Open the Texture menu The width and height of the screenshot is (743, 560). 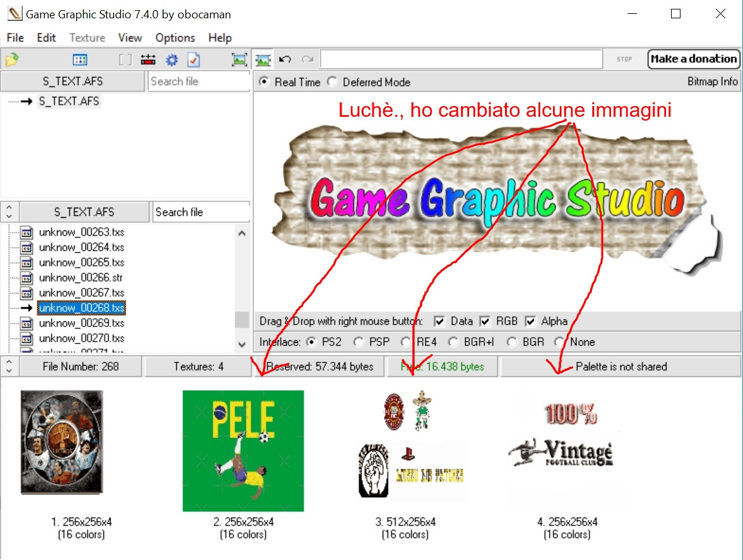click(87, 37)
